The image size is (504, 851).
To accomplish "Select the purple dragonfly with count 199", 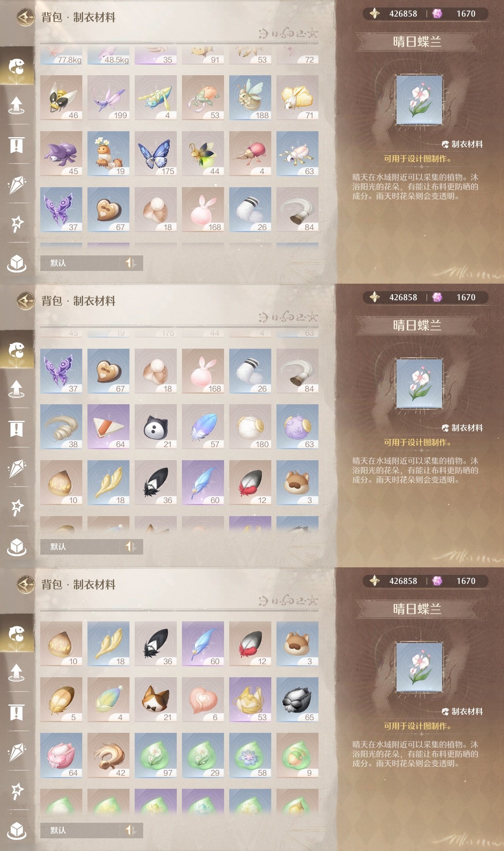I will (x=108, y=98).
